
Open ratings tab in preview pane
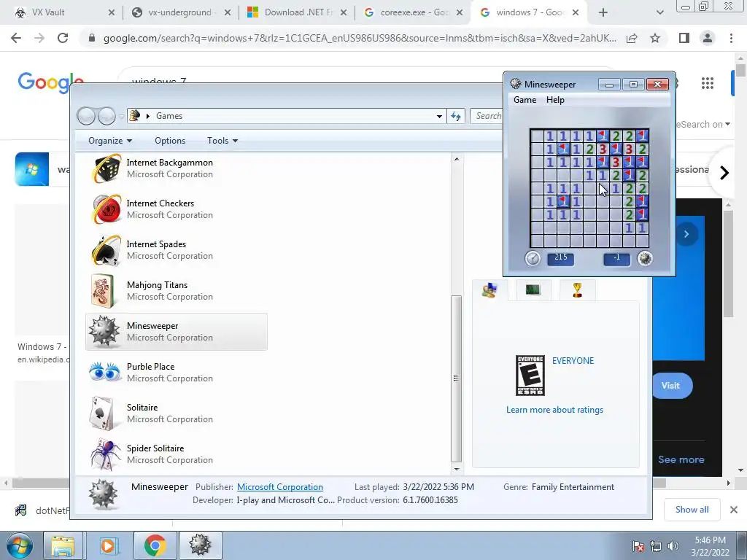489,290
